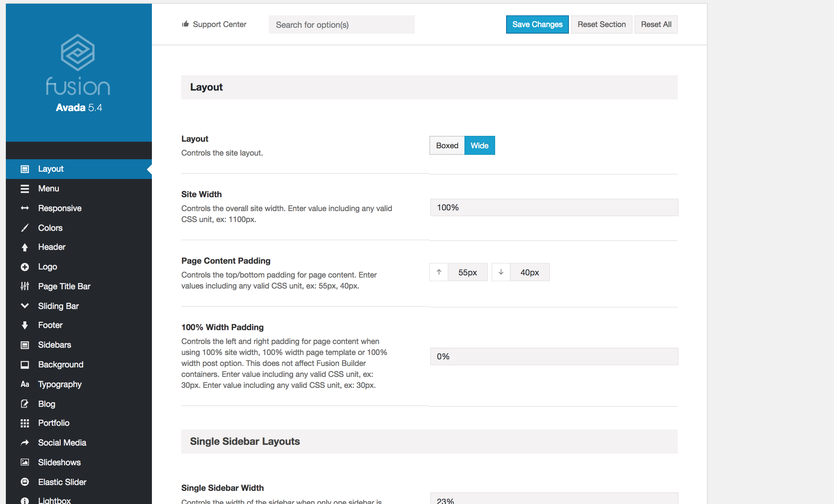Viewport: 834px width, 504px height.
Task: Open the Menu options section
Action: [x=49, y=188]
